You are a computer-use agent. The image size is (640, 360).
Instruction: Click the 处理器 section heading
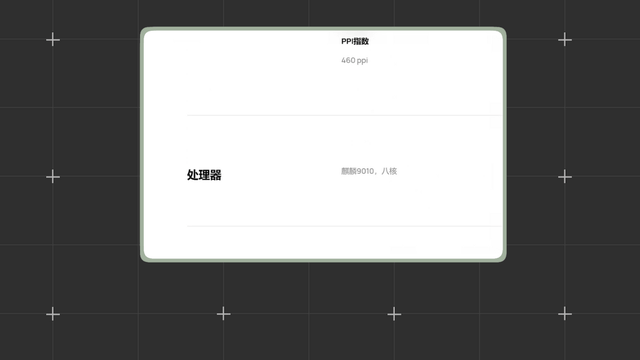click(x=204, y=175)
